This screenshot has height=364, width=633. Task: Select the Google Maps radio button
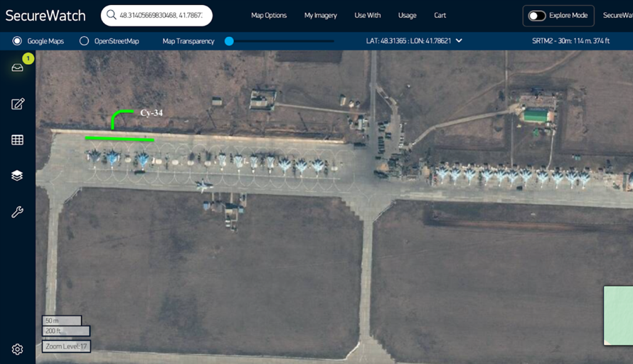point(17,41)
